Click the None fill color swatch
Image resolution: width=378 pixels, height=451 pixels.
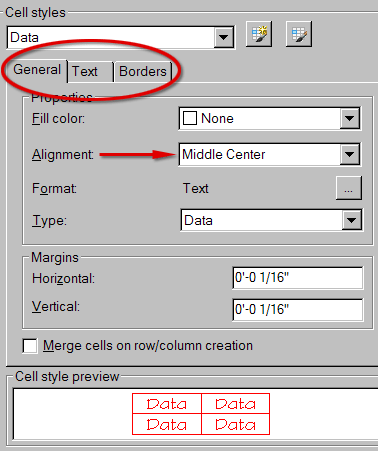tap(190, 118)
